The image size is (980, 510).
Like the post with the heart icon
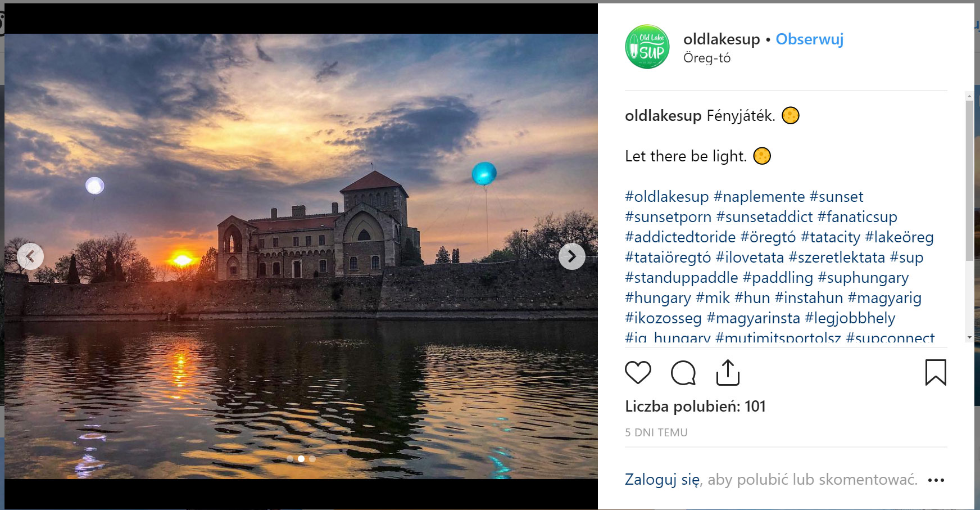[x=638, y=372]
